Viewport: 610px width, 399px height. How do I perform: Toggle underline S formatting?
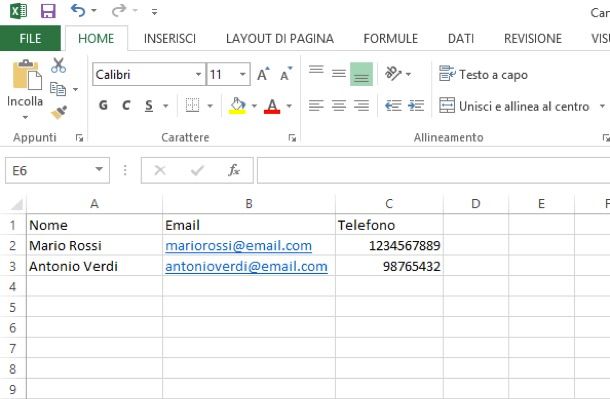tap(149, 105)
